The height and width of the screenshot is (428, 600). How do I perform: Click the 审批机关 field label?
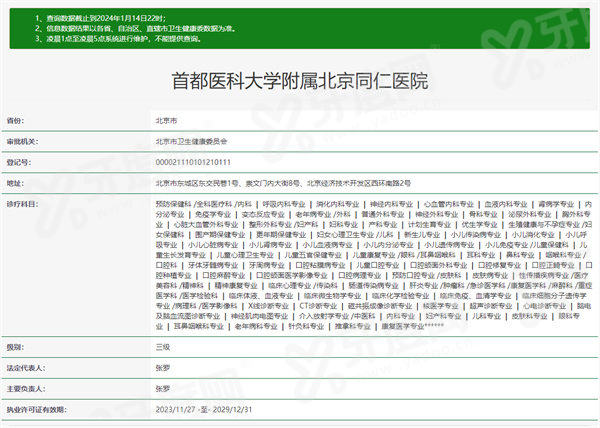[x=23, y=142]
